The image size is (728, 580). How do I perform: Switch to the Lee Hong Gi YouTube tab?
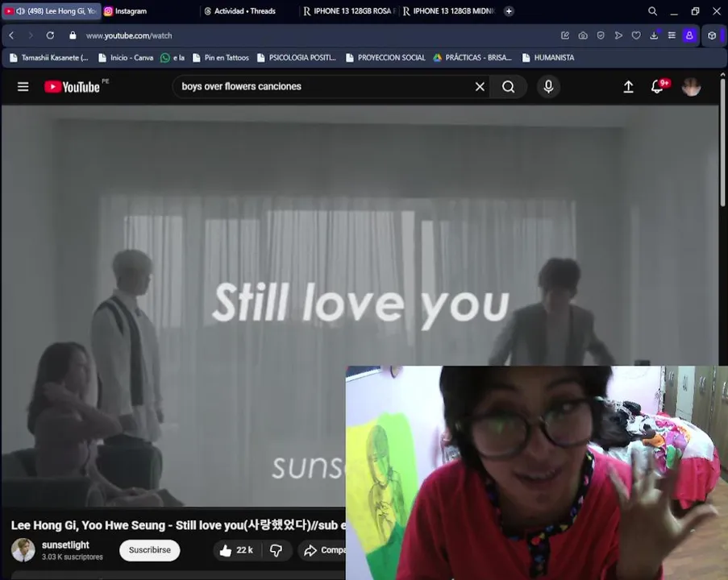[51, 11]
